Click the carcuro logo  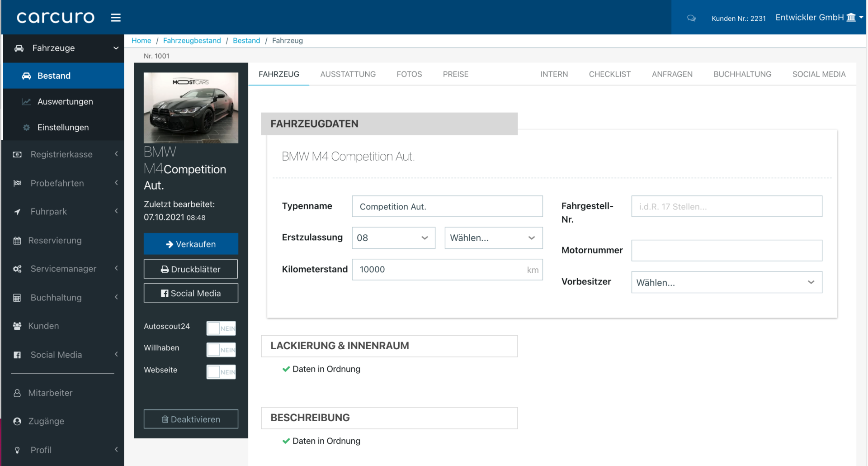[56, 18]
